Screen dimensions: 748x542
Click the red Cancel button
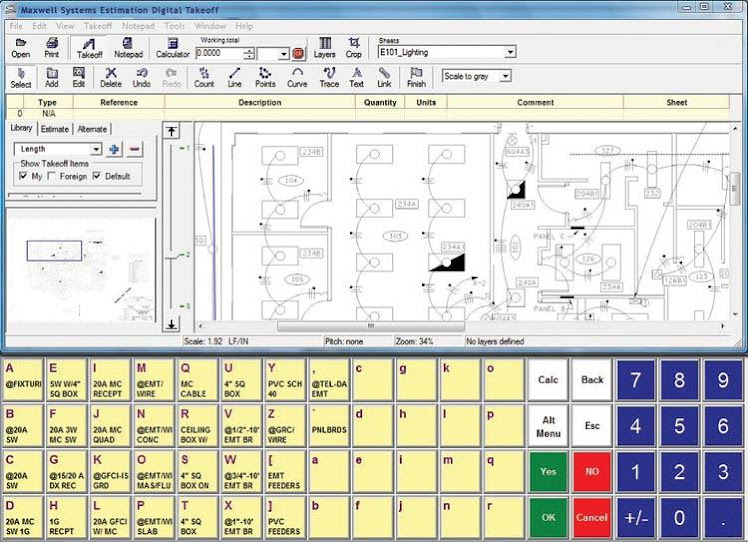click(x=592, y=518)
